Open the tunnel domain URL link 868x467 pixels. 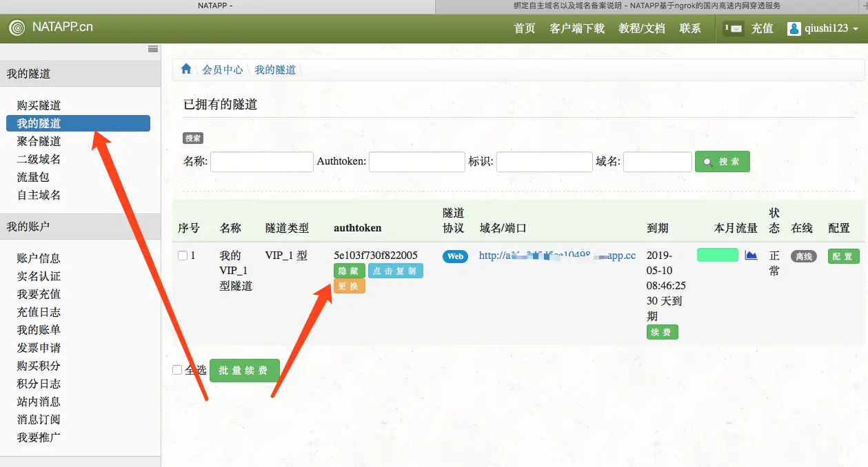(557, 256)
